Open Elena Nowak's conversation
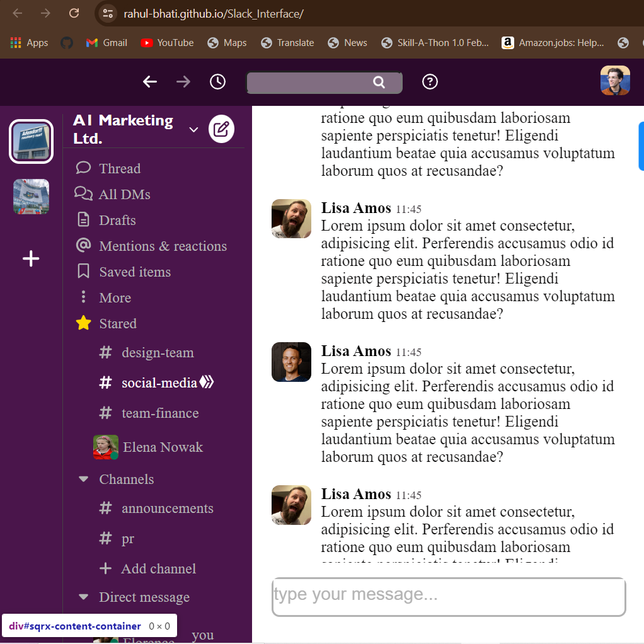The image size is (644, 644). click(162, 447)
